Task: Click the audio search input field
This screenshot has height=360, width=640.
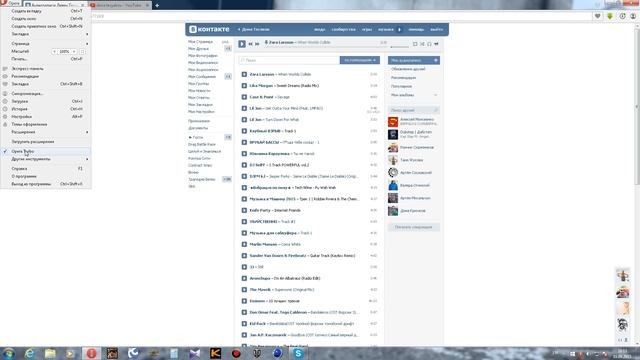Action: click(x=289, y=60)
